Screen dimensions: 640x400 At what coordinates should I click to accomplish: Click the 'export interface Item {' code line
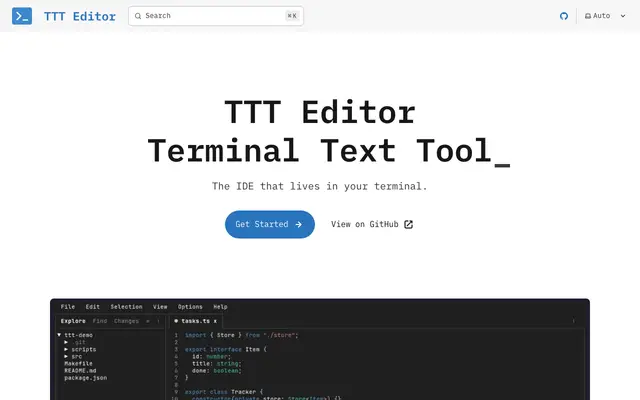(226, 349)
